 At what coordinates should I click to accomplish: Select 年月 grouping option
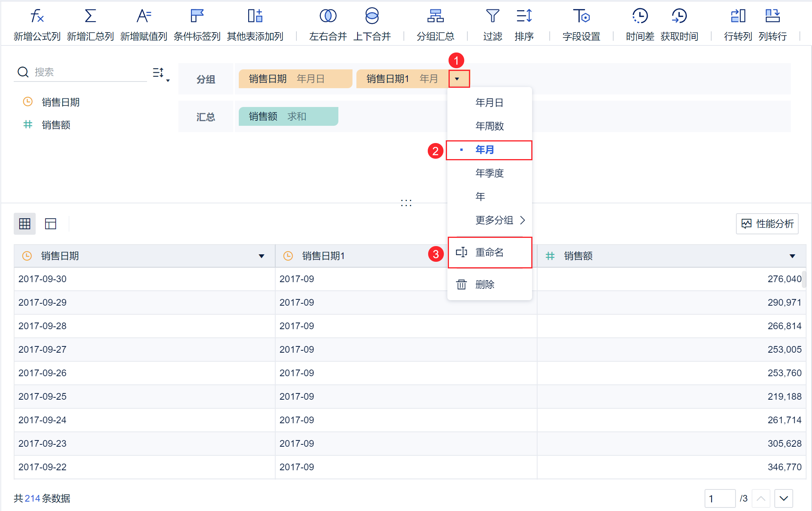[485, 150]
